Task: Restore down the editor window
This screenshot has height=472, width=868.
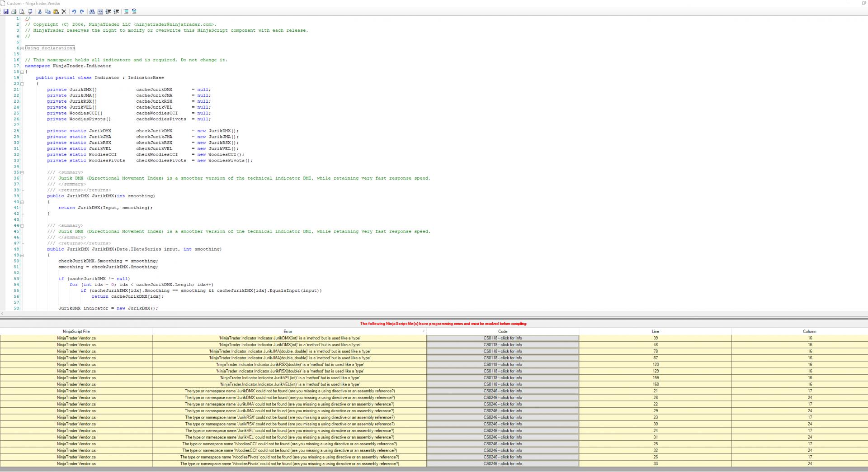Action: click(x=863, y=3)
